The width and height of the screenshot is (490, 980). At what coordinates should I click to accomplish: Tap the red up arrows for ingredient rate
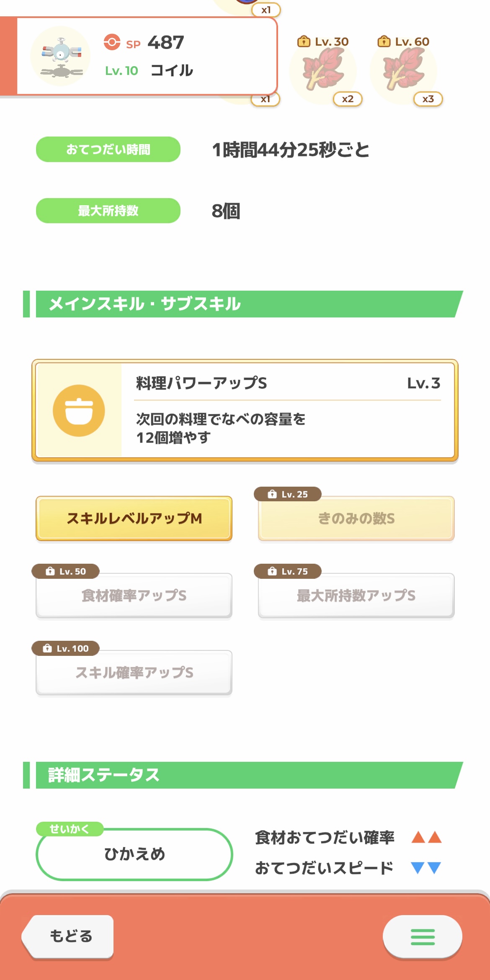(x=426, y=837)
